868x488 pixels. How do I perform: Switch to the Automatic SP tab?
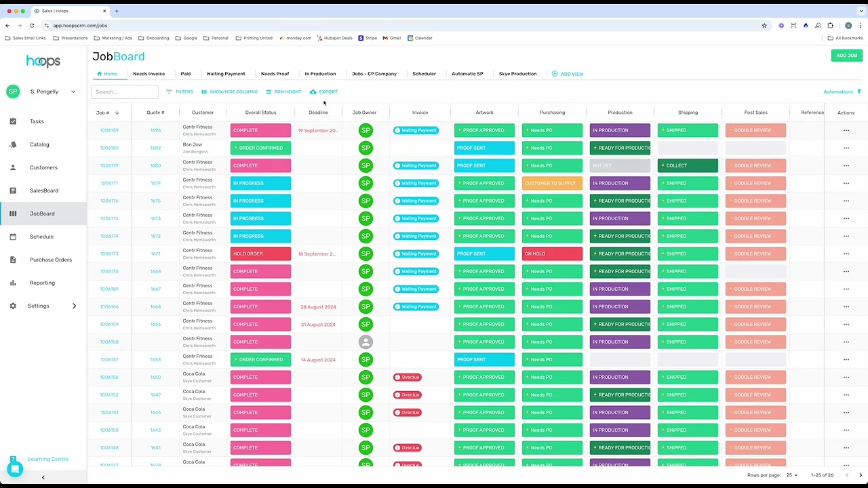pyautogui.click(x=467, y=74)
